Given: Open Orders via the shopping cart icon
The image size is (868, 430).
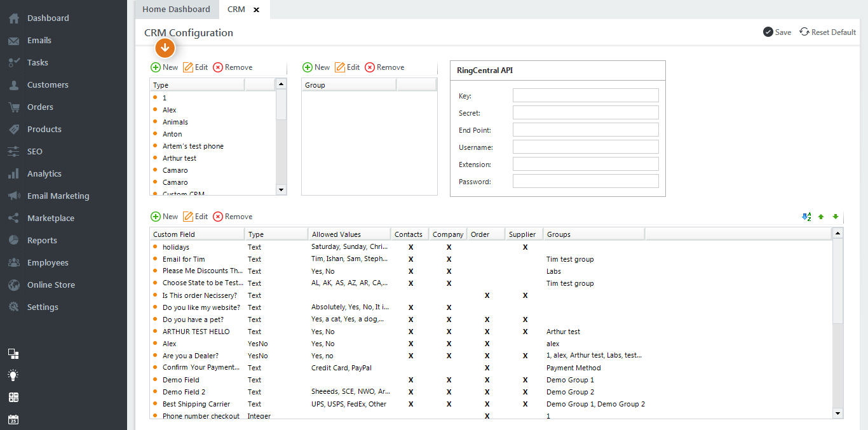Looking at the screenshot, I should pos(13,107).
